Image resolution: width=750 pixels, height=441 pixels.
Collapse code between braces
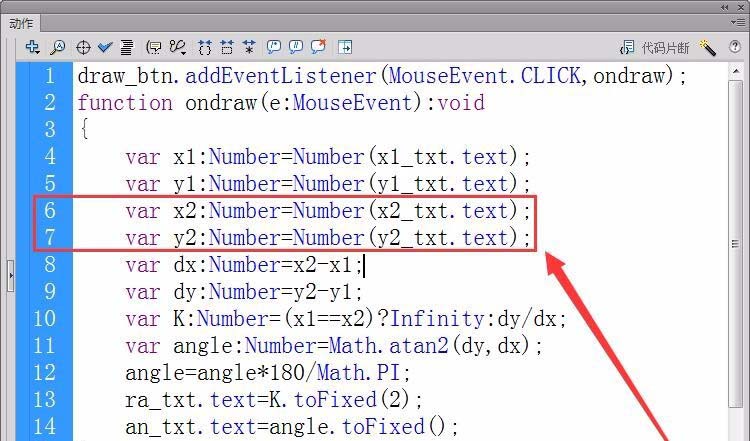tap(205, 47)
